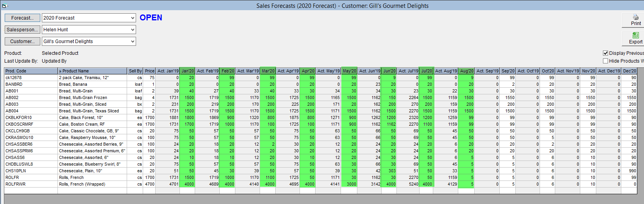Select row AB002 code cell
Screen dimensions: 644x204
[x=31, y=97]
